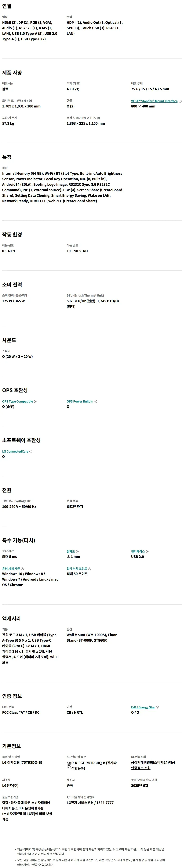Open VESA Standard Mount Interface link
The height and width of the screenshot is (868, 182).
[154, 101]
